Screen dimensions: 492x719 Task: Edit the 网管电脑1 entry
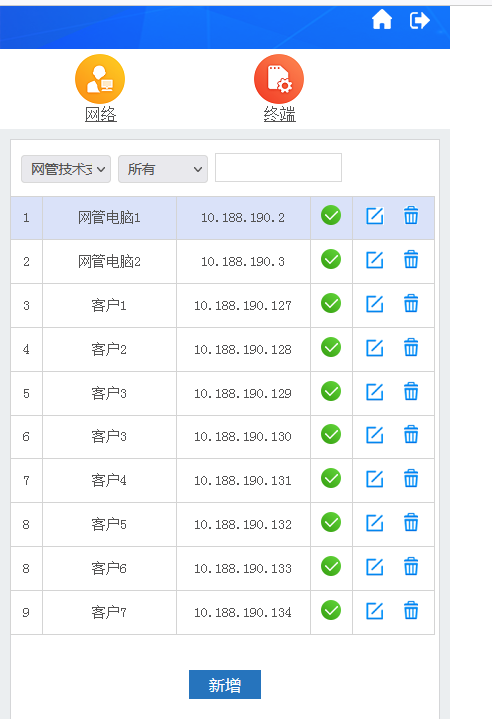(375, 216)
